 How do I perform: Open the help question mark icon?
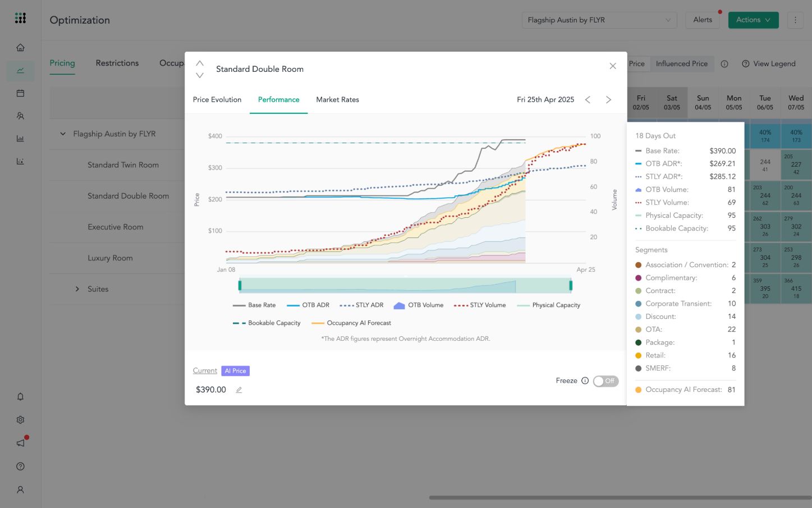(20, 466)
